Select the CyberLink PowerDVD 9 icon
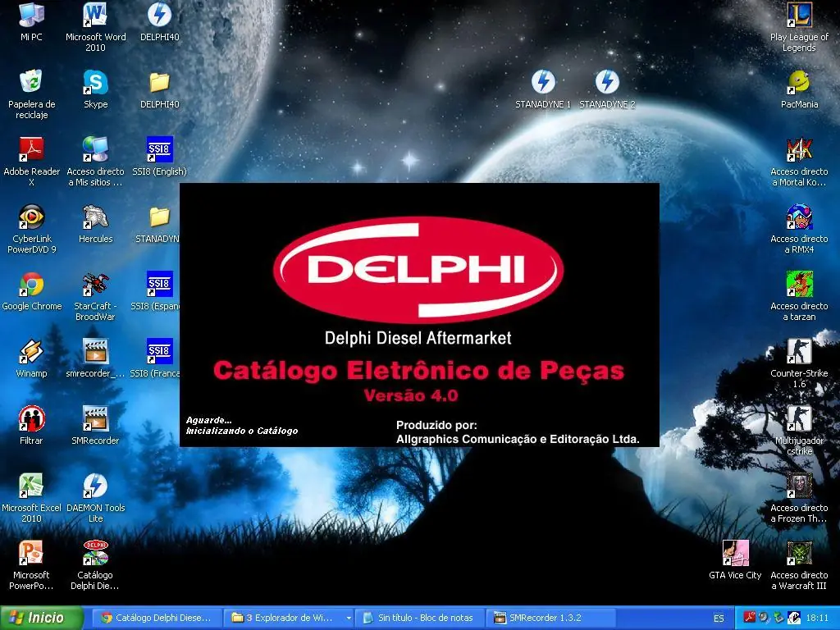The width and height of the screenshot is (840, 630). coord(31,228)
